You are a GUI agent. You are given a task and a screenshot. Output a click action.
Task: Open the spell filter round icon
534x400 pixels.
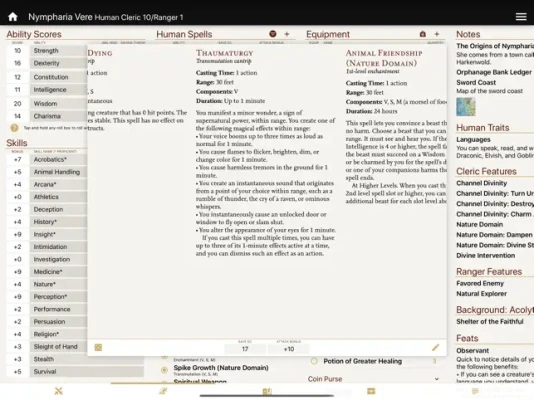pos(272,34)
